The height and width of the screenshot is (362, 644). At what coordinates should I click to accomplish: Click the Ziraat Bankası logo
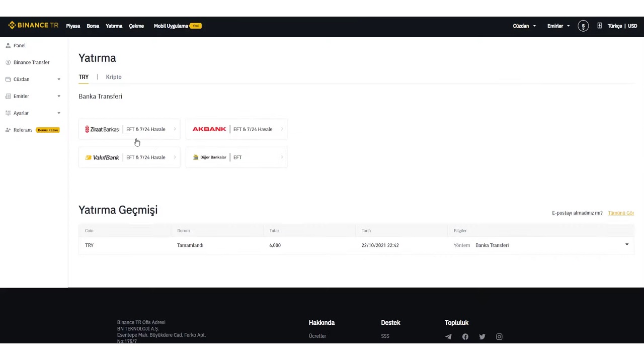coord(102,129)
